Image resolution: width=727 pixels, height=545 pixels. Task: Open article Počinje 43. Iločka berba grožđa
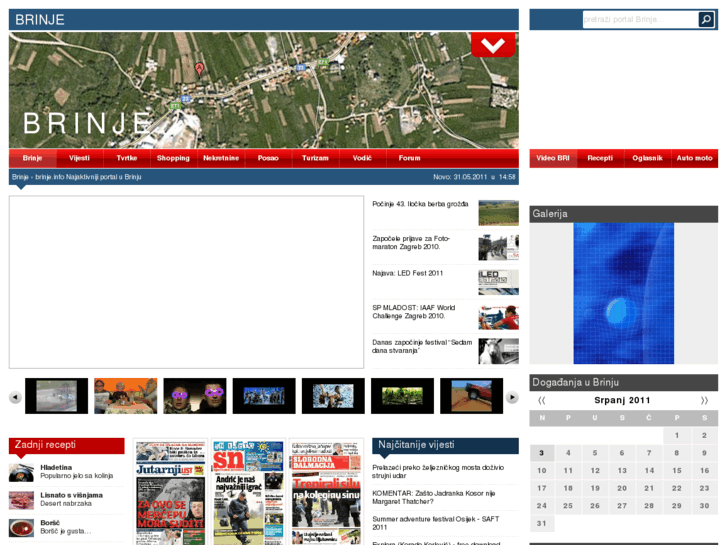pos(420,204)
